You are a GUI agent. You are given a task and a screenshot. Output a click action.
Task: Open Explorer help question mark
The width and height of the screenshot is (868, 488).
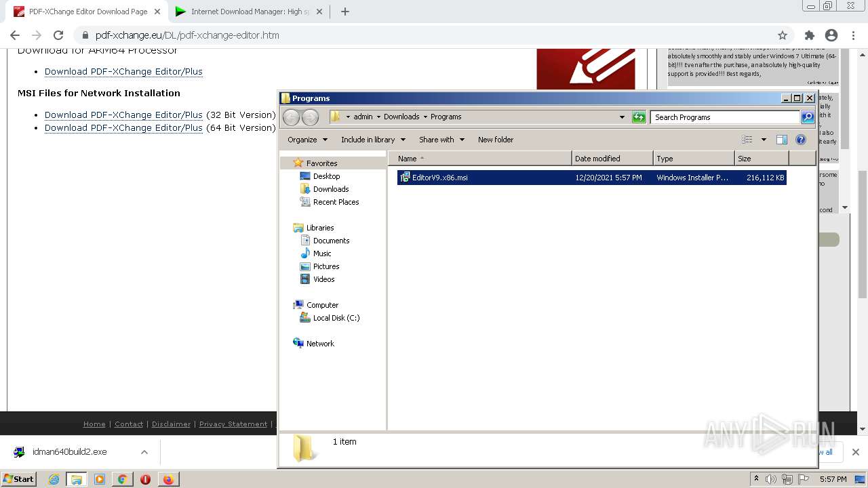pos(801,140)
